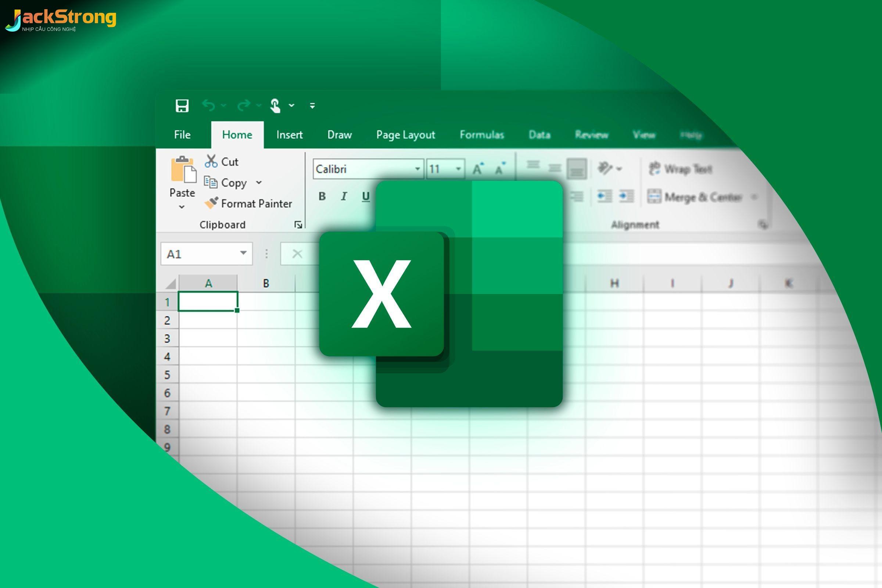Image resolution: width=882 pixels, height=588 pixels.
Task: Select column J header
Action: tap(731, 283)
